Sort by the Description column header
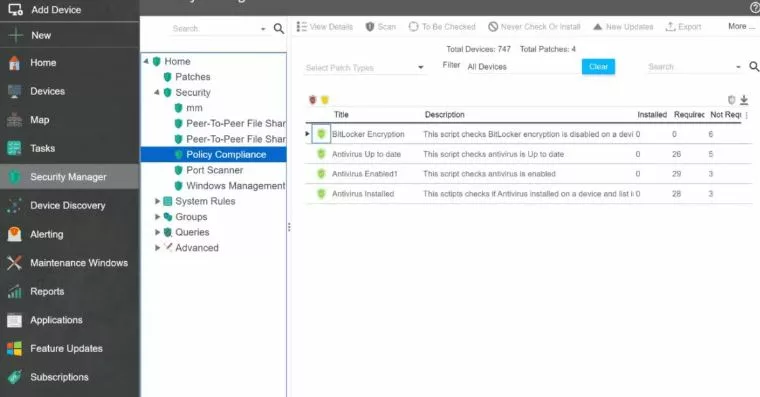 click(444, 114)
